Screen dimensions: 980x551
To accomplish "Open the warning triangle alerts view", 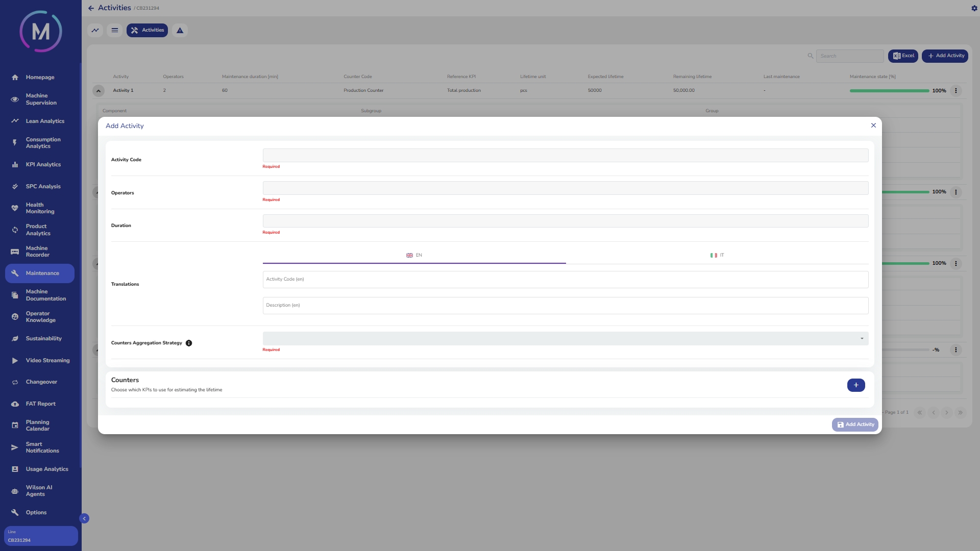I will [x=180, y=31].
